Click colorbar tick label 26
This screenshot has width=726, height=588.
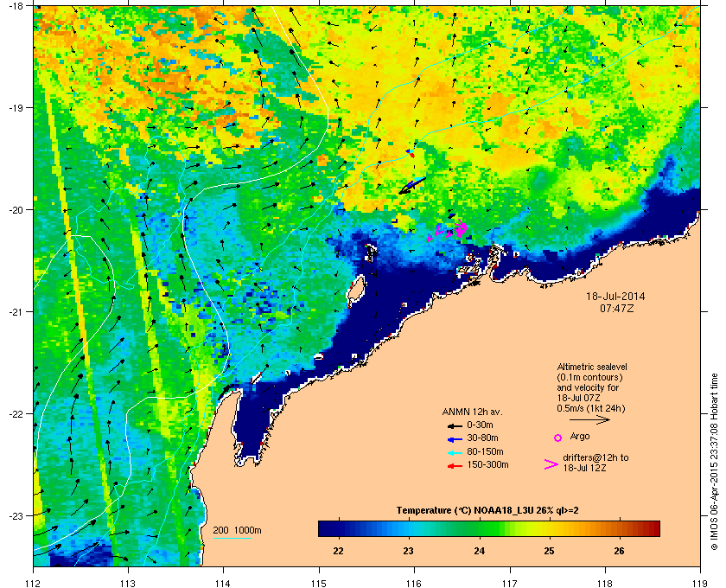coord(619,551)
